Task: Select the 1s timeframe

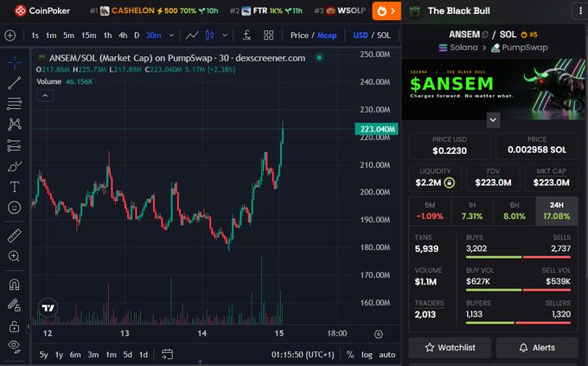Action: pyautogui.click(x=35, y=35)
